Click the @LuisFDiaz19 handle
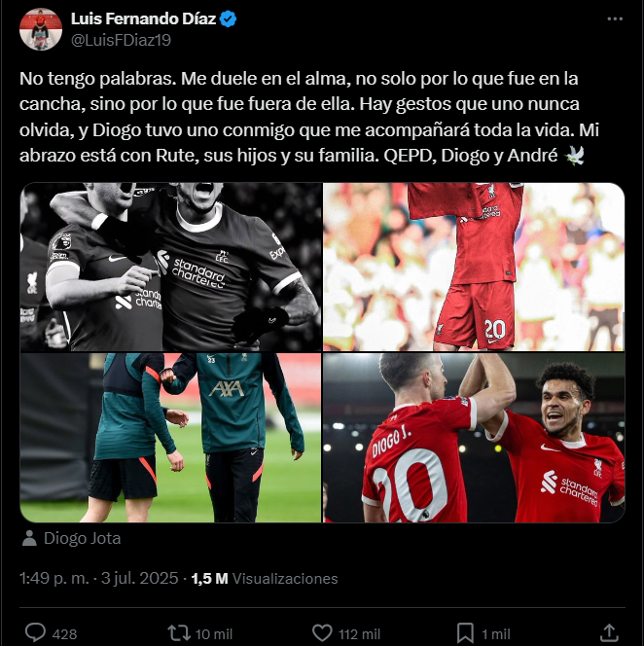The width and height of the screenshot is (644, 646). (121, 40)
